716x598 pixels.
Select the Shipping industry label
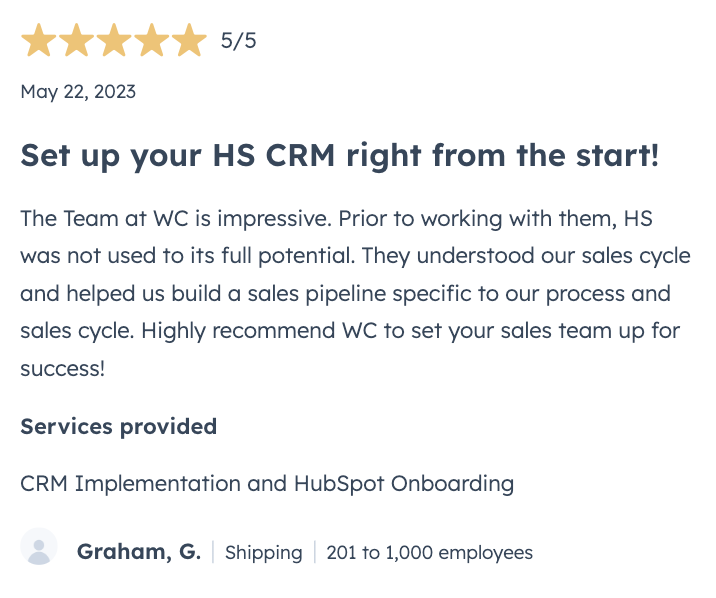[263, 552]
